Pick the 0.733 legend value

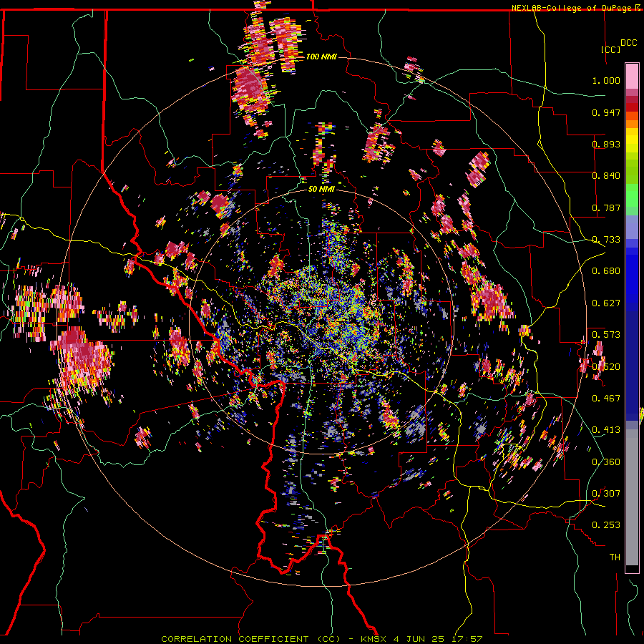[606, 240]
